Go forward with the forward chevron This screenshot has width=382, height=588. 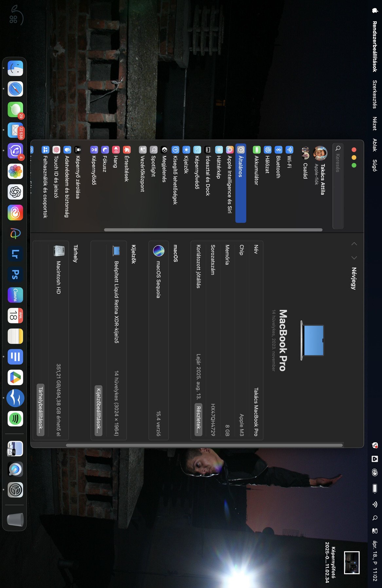[354, 258]
